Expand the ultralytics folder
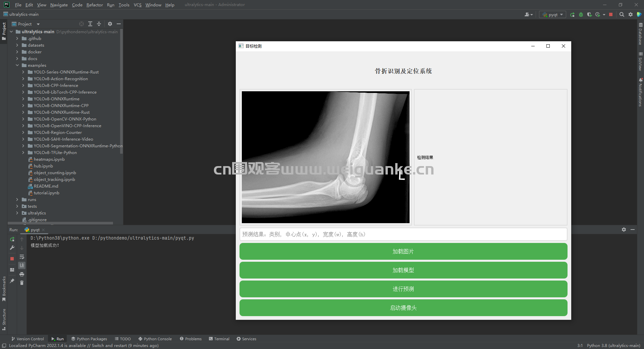 point(17,213)
